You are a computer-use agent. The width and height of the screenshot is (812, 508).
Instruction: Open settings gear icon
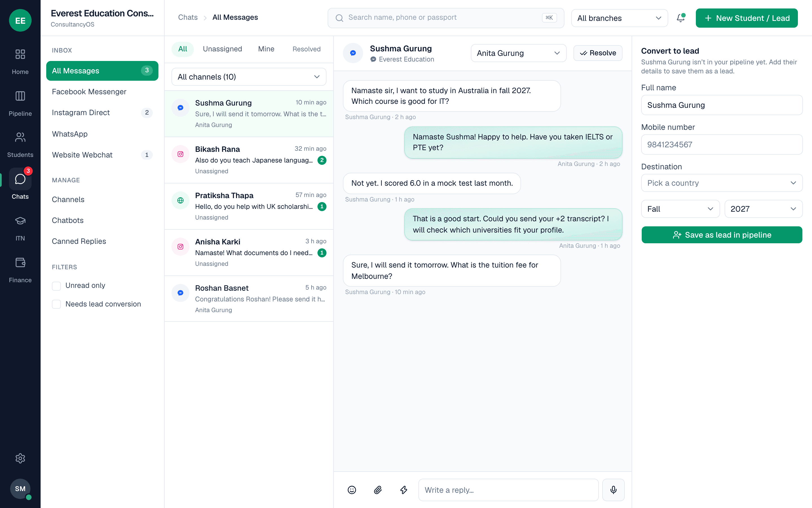(x=20, y=458)
